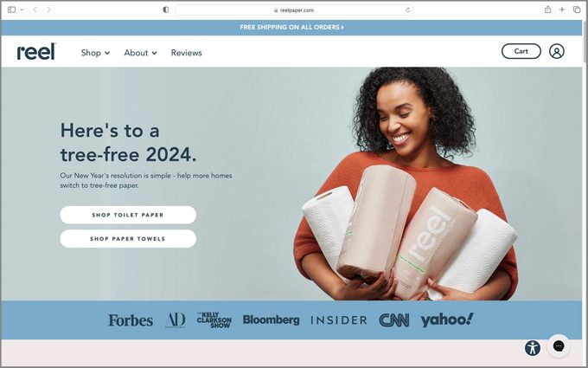Open the accessibility options widget
Screen dimensions: 588x368
pos(533,348)
